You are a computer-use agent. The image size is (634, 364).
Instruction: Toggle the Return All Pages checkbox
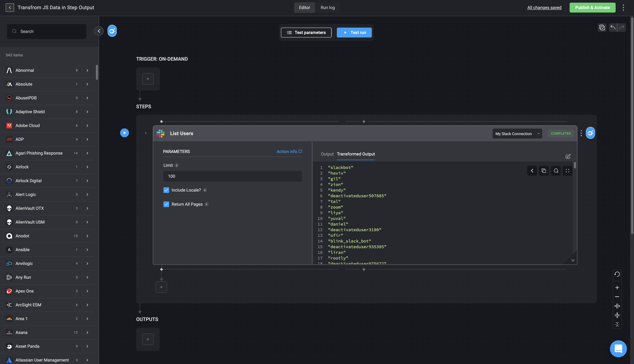coord(166,204)
